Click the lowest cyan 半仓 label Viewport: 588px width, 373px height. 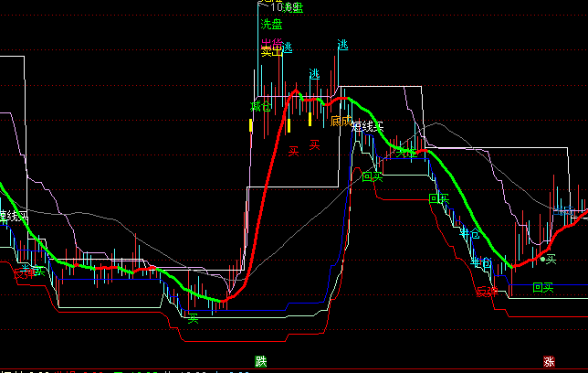[480, 263]
